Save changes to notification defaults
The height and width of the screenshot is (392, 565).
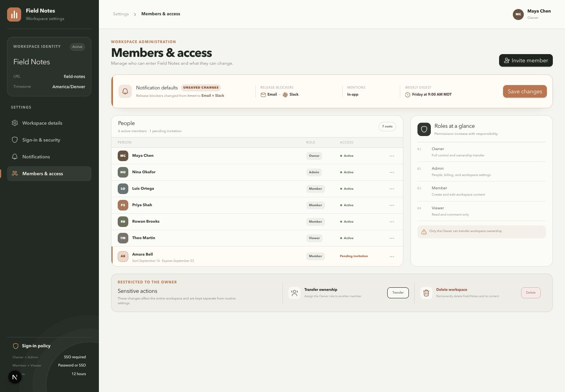525,91
